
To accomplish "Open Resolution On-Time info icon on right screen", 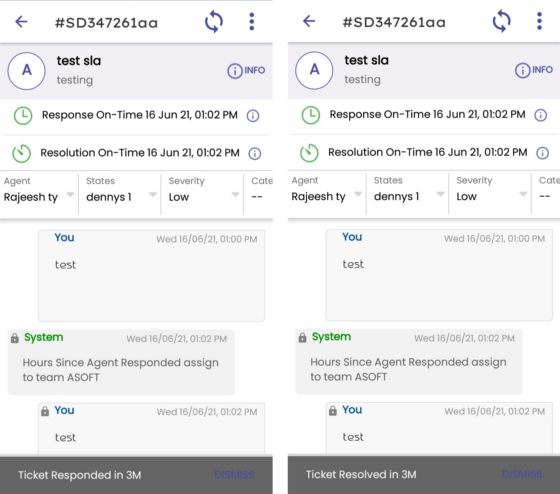I will (x=542, y=153).
